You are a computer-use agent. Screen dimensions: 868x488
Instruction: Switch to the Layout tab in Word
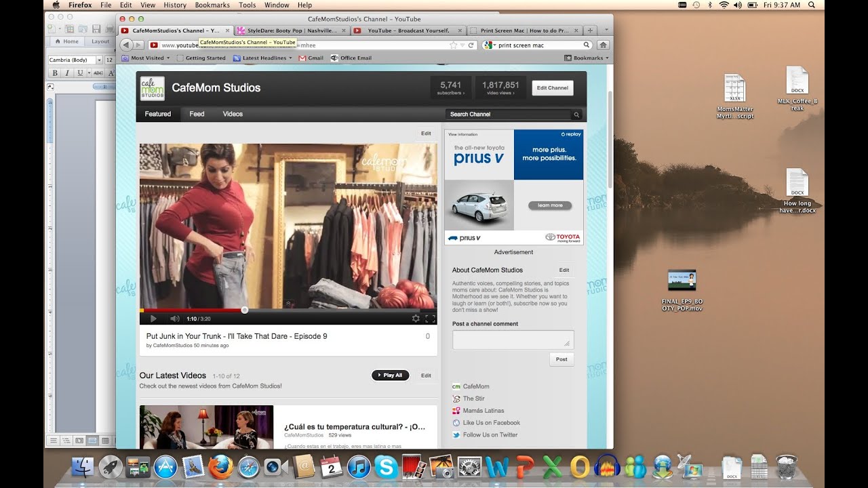point(100,41)
